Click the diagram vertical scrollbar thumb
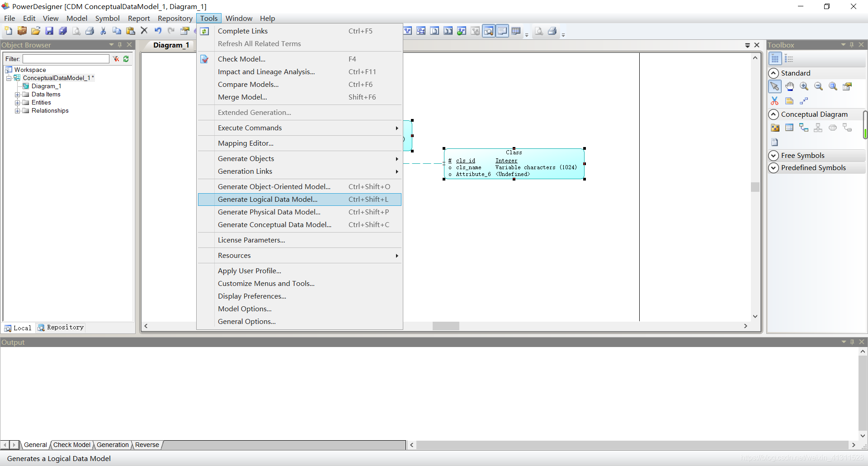 pos(755,187)
